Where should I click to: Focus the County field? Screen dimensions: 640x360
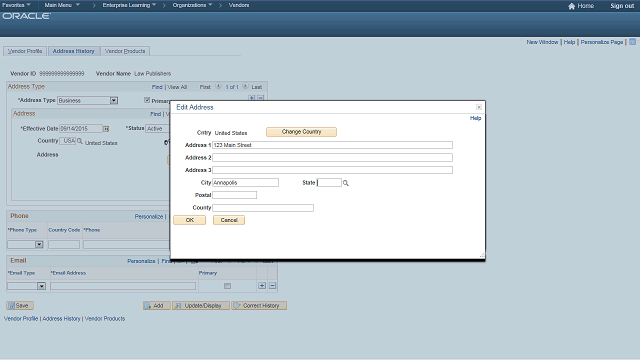tap(263, 208)
